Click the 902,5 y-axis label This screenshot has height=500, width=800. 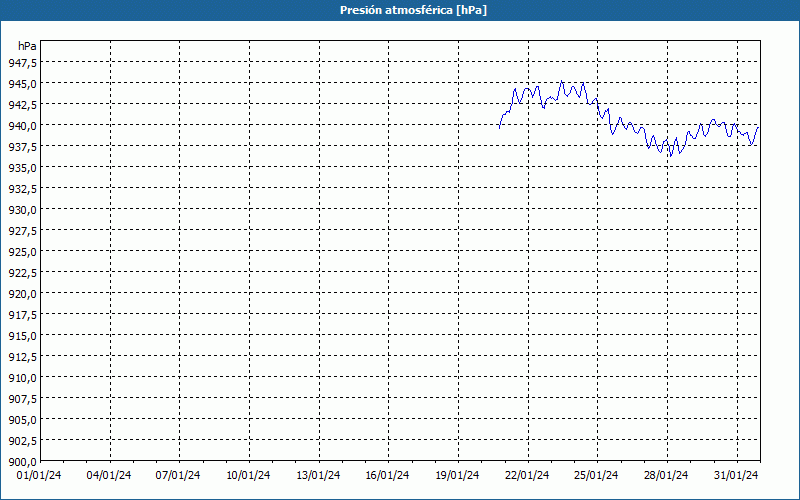click(22, 441)
